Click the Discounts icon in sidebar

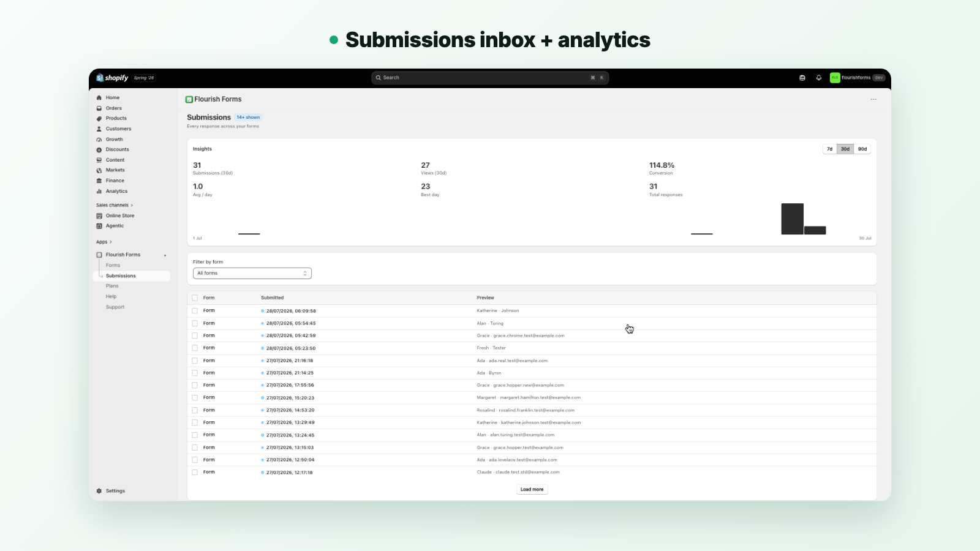coord(99,149)
